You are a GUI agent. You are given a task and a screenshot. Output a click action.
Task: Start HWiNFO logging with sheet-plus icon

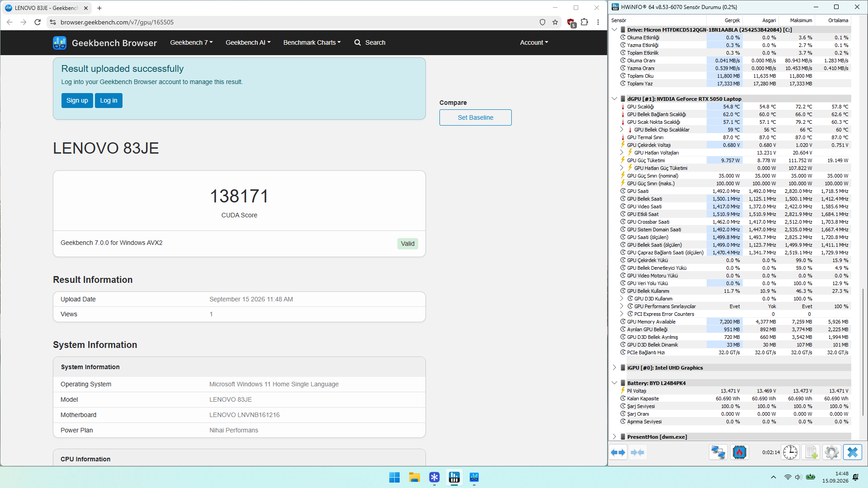(811, 452)
